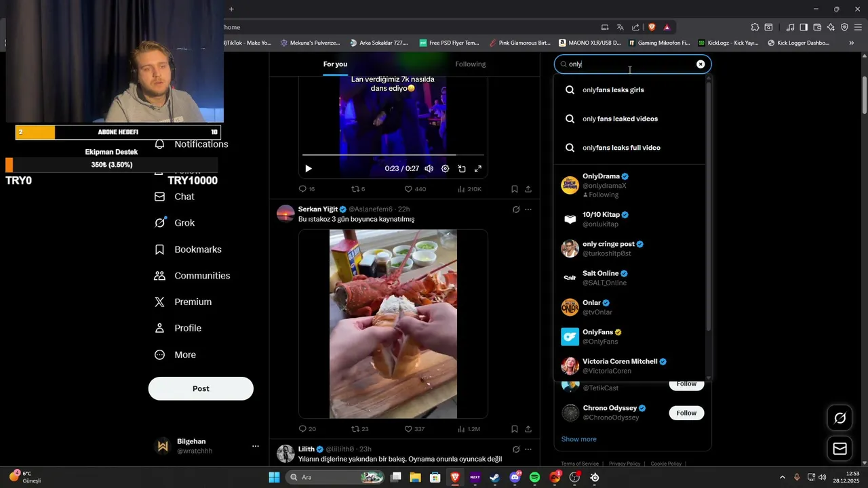Share the dance video post
This screenshot has width=868, height=488.
point(528,189)
